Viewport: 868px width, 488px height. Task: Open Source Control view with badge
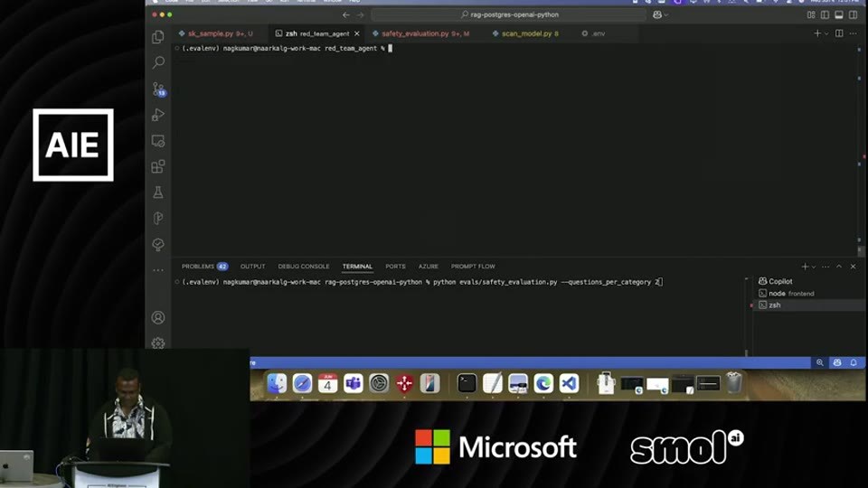tap(158, 89)
